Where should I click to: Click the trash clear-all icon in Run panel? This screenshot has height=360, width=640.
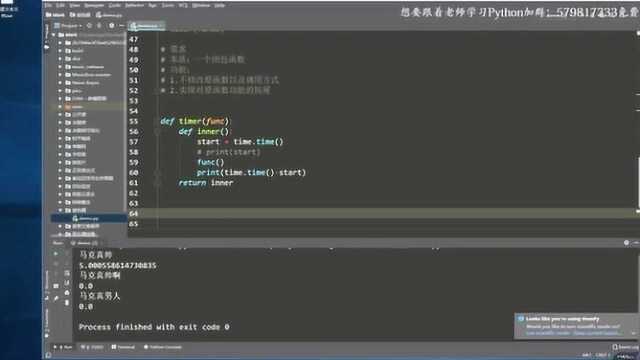(x=67, y=302)
